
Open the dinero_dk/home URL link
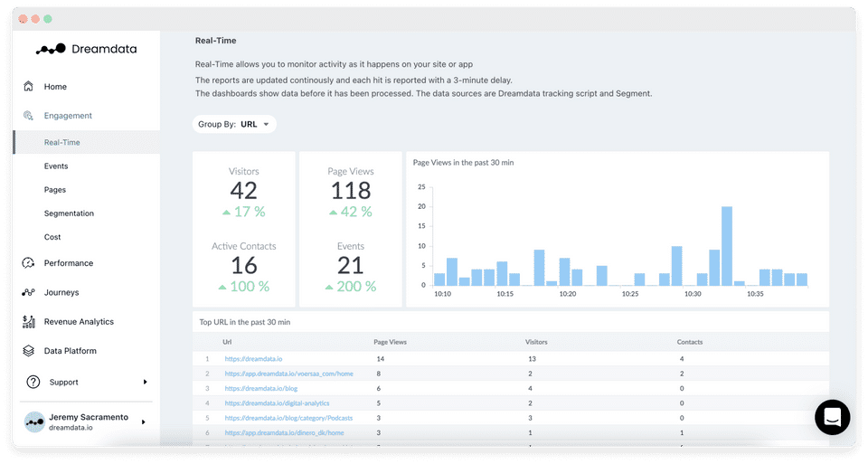click(x=284, y=433)
